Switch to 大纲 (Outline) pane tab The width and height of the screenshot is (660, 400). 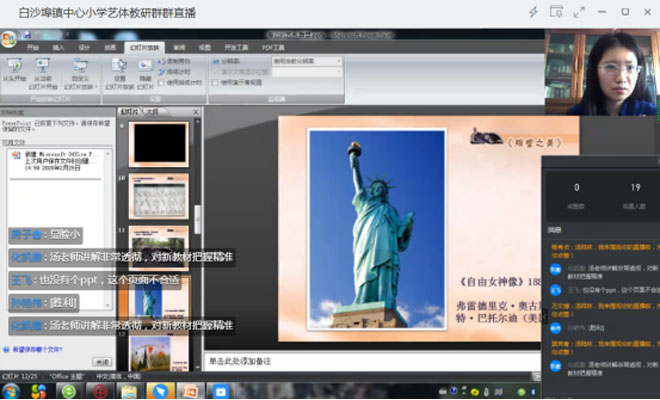(153, 112)
